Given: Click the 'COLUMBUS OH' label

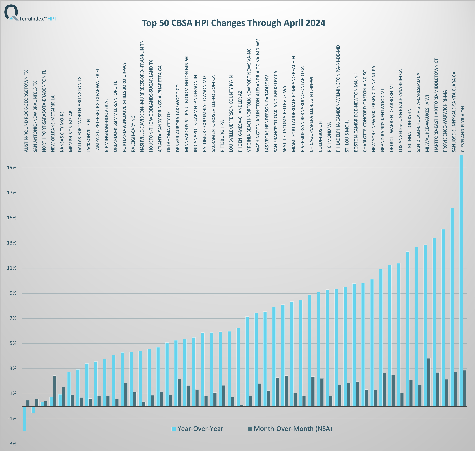Looking at the screenshot, I should (x=320, y=137).
